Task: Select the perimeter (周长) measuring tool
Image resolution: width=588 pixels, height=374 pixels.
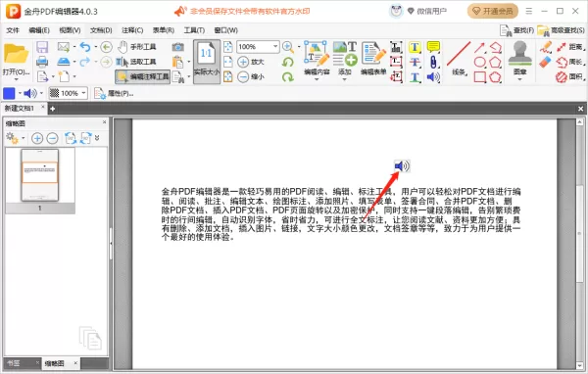Action: (570, 62)
